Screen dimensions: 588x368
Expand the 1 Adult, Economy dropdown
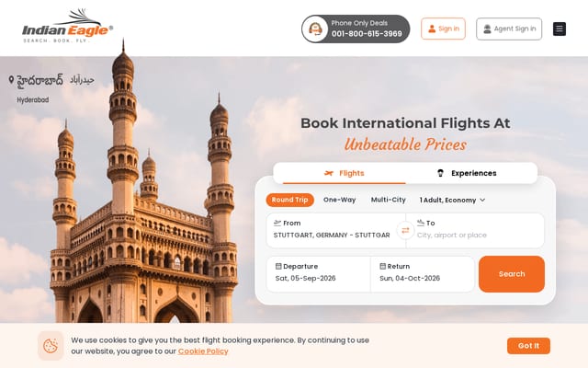(452, 201)
